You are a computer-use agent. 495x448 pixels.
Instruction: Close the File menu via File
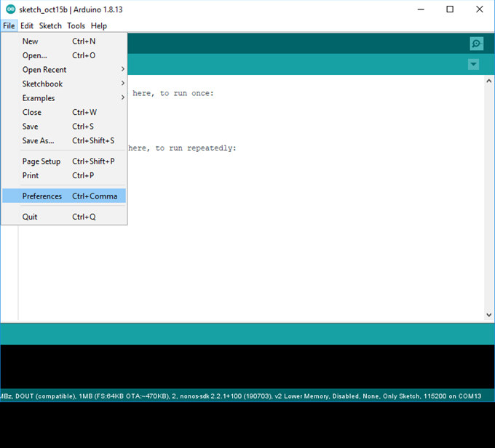pyautogui.click(x=9, y=25)
